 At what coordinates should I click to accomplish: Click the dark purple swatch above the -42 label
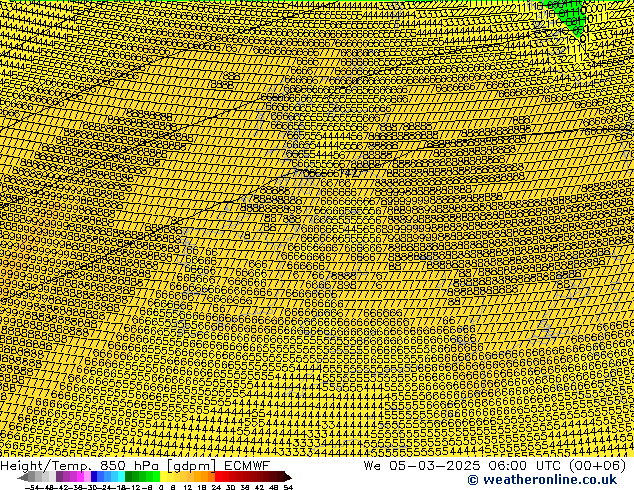[59, 476]
